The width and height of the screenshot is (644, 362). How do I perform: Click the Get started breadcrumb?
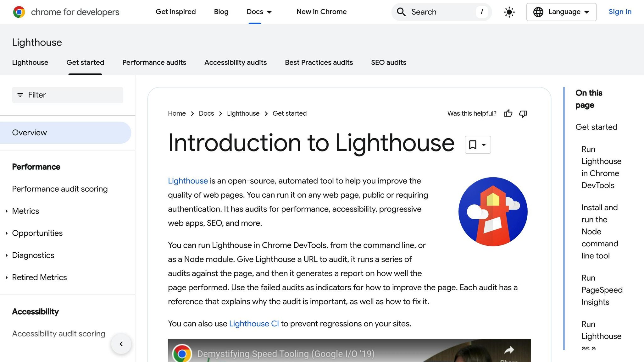(x=290, y=113)
